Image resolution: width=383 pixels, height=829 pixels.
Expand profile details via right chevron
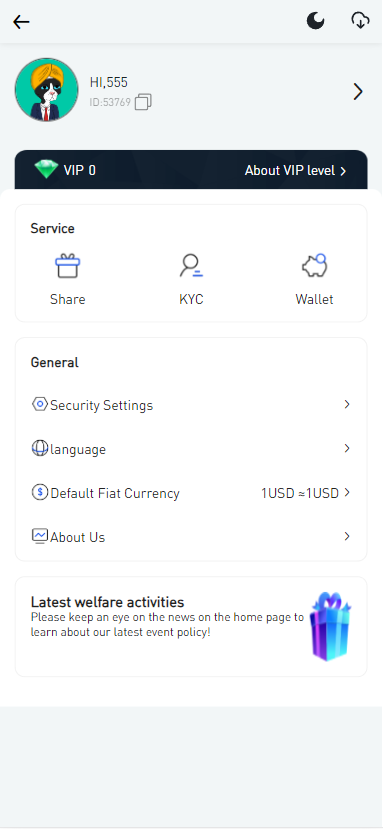click(x=358, y=92)
